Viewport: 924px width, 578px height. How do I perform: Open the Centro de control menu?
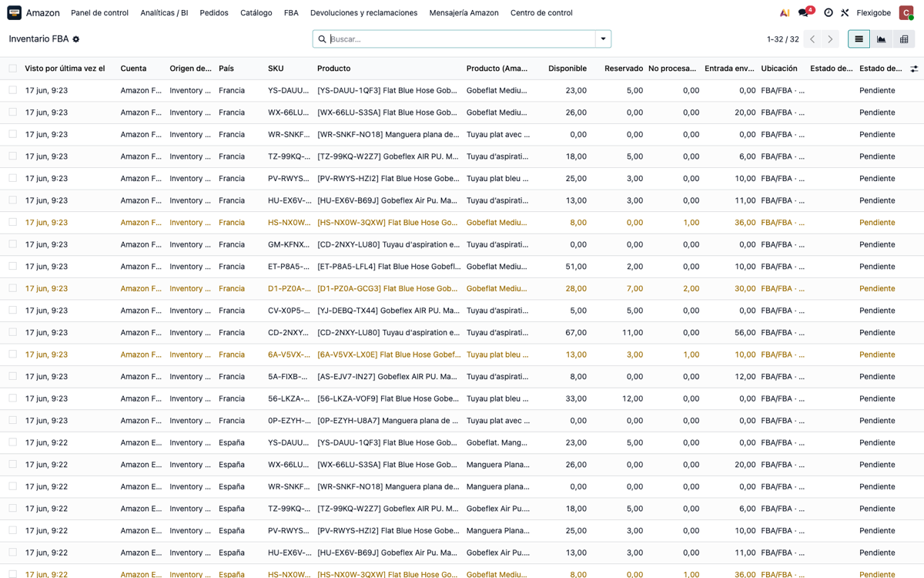pos(541,12)
